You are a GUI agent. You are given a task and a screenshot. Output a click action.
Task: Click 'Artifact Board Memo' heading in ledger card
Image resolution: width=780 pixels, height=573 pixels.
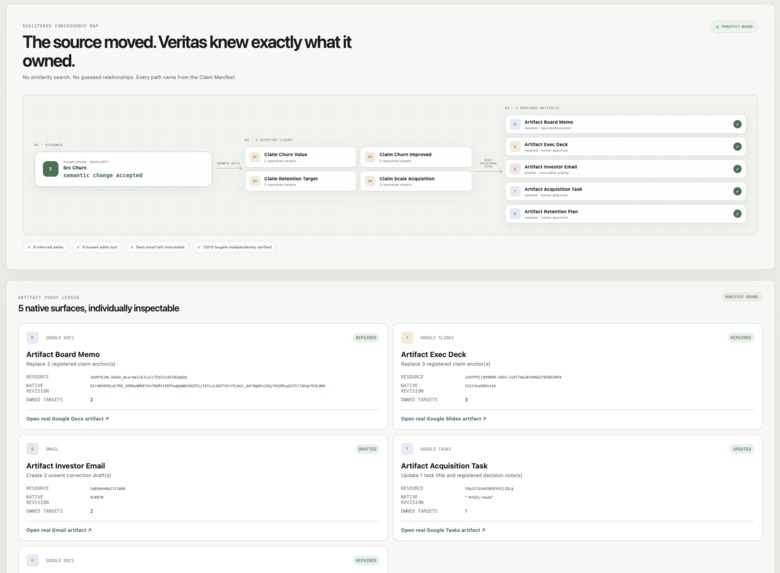point(63,355)
